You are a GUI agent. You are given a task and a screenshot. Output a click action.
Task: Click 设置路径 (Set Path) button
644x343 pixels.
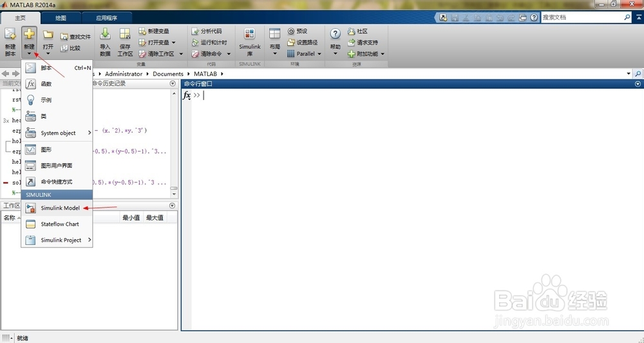click(x=302, y=43)
